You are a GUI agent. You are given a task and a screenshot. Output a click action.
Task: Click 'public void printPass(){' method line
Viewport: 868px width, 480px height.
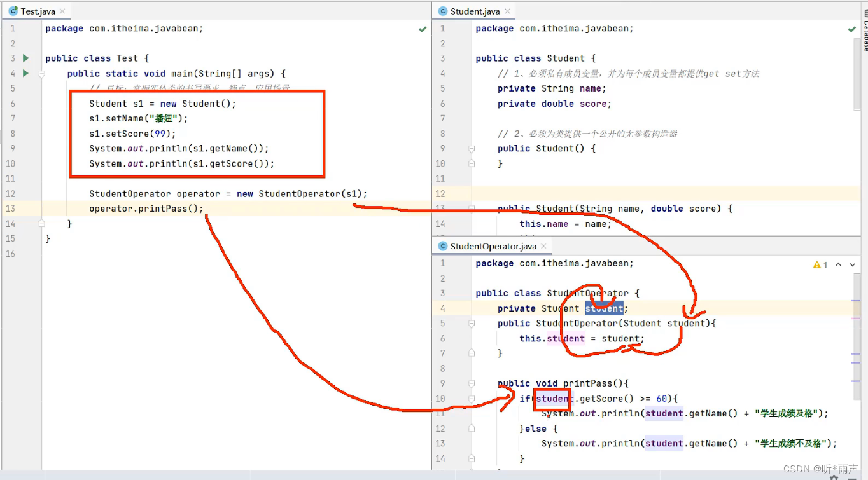point(563,383)
